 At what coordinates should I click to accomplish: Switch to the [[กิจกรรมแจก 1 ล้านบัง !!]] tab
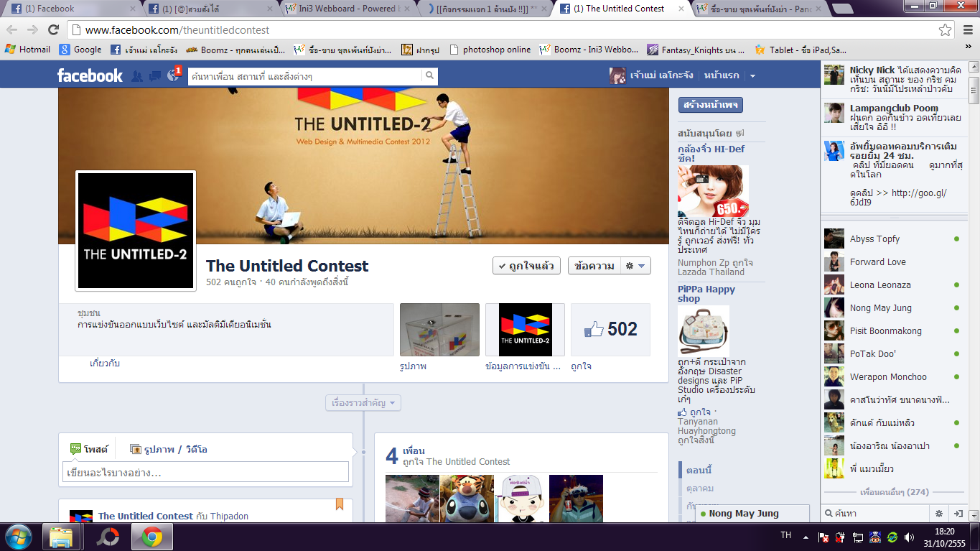click(x=484, y=9)
